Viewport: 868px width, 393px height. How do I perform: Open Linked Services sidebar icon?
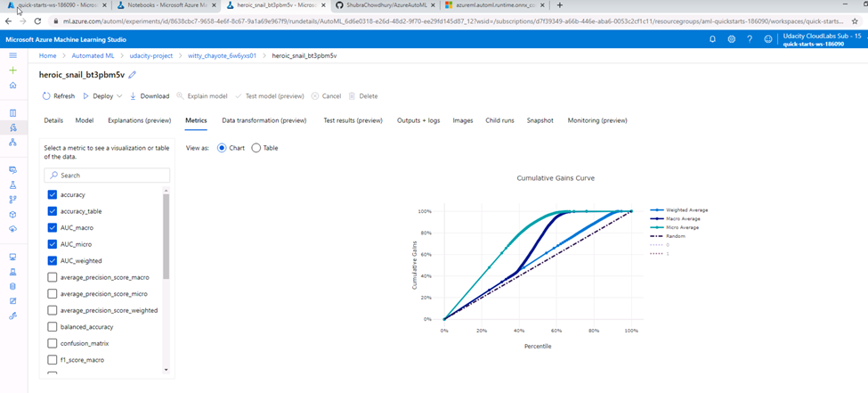point(13,315)
